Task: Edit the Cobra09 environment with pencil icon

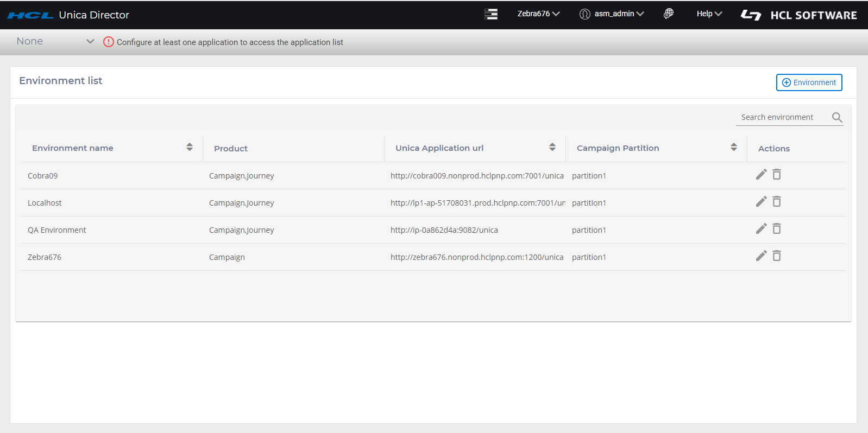Action: tap(761, 174)
